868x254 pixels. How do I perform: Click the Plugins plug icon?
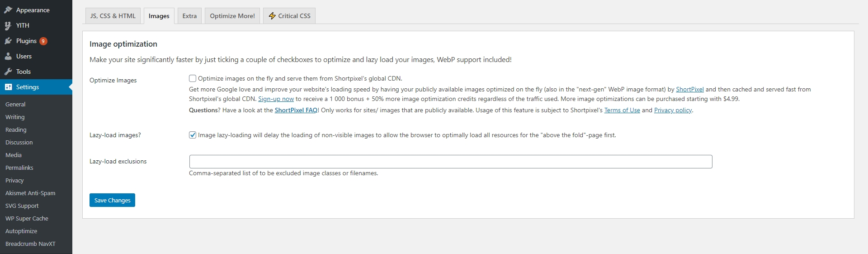tap(8, 41)
